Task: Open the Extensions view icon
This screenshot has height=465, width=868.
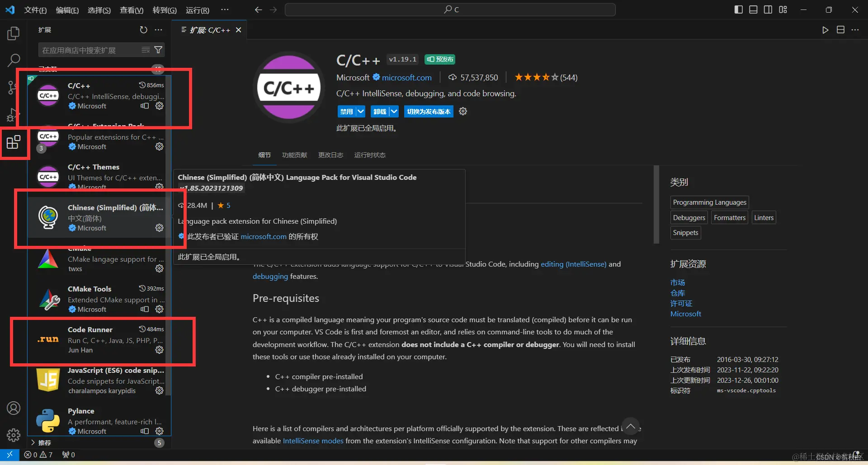Action: coord(14,142)
